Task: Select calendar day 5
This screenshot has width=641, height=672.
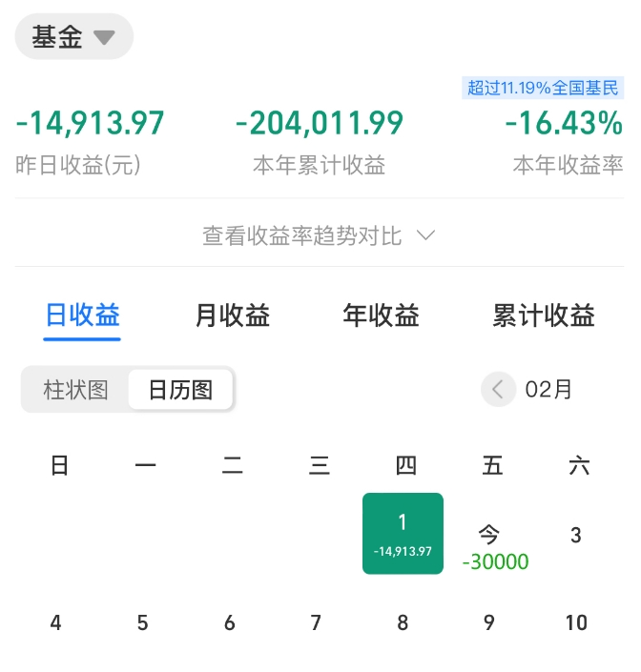Action: point(143,622)
